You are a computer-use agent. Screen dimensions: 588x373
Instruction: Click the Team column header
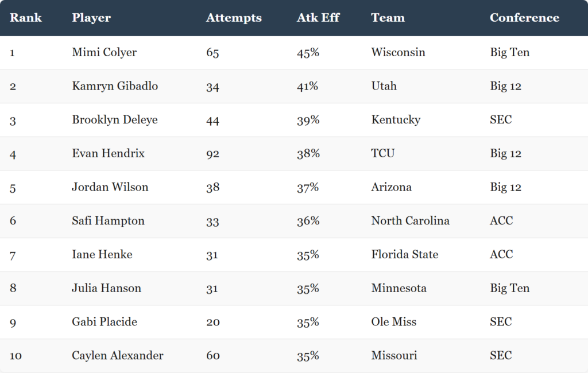pos(388,18)
